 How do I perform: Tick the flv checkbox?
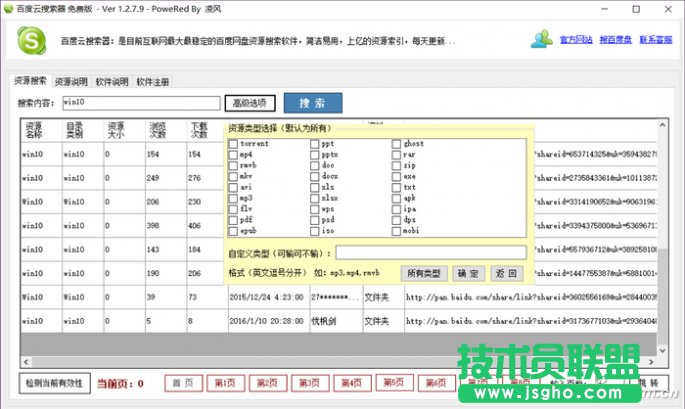(x=233, y=209)
